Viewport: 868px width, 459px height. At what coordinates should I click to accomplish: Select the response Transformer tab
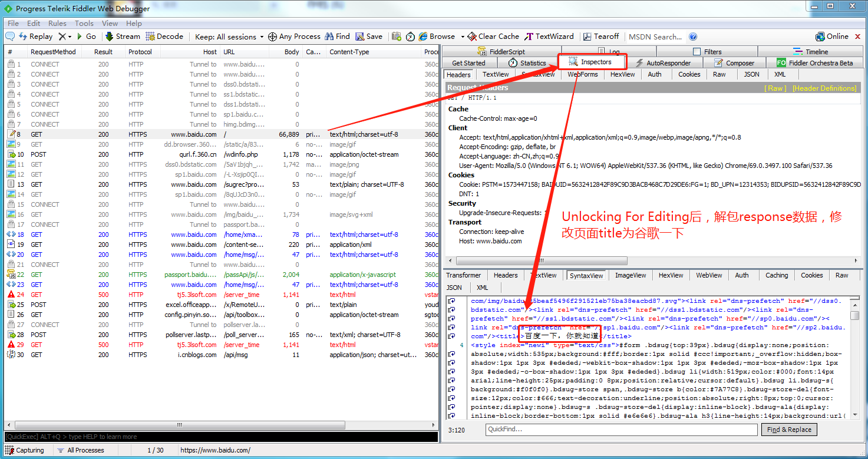coord(463,275)
